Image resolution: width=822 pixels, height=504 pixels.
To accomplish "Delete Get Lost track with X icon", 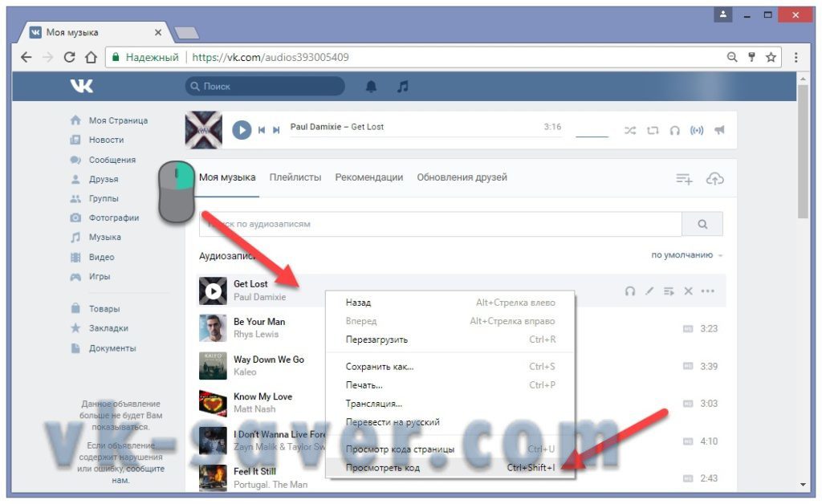I will pyautogui.click(x=688, y=291).
